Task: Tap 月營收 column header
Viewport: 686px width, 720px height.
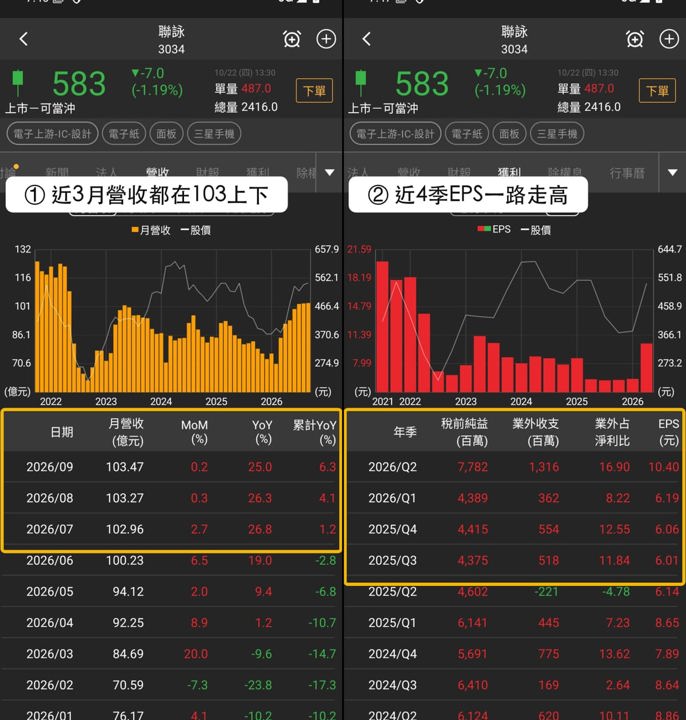Action: point(125,432)
